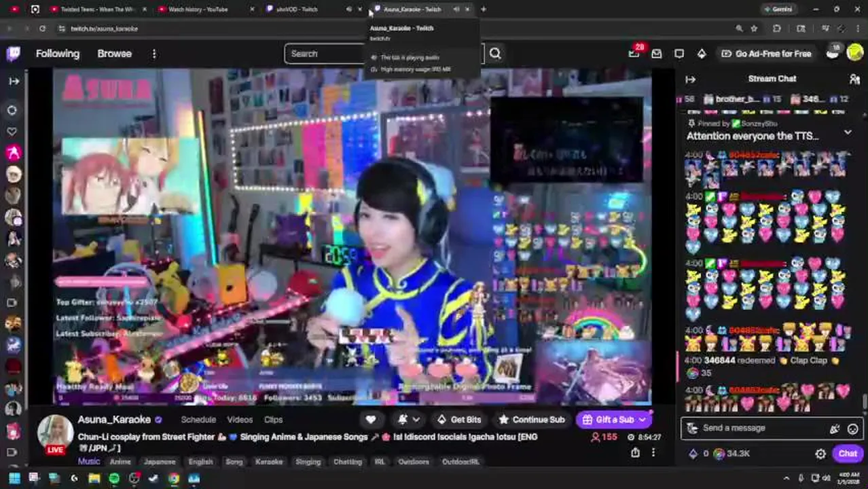This screenshot has width=868, height=489.
Task: Click the stream video player
Action: point(352,236)
